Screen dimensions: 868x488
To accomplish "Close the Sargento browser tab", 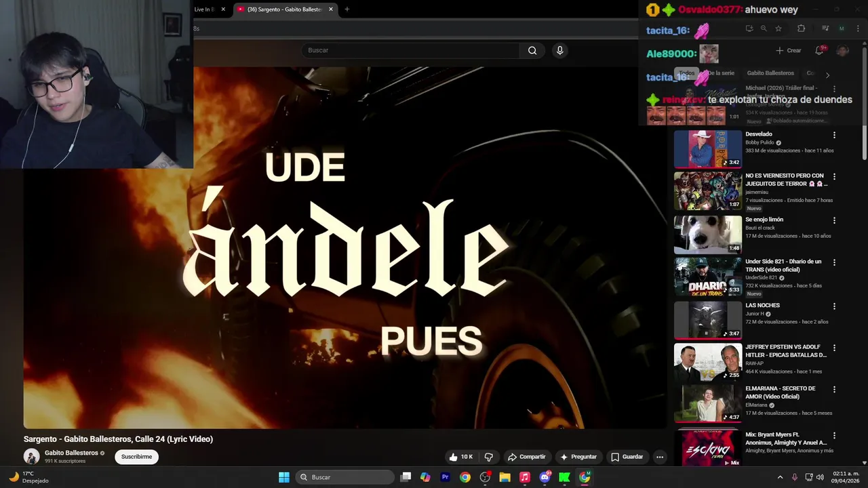I will tap(331, 9).
